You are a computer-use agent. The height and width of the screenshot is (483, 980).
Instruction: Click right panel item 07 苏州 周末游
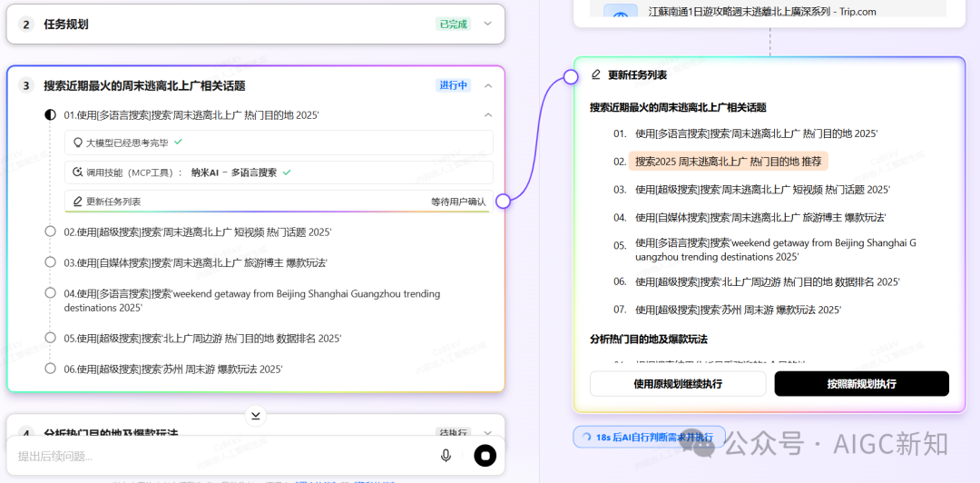click(x=738, y=310)
